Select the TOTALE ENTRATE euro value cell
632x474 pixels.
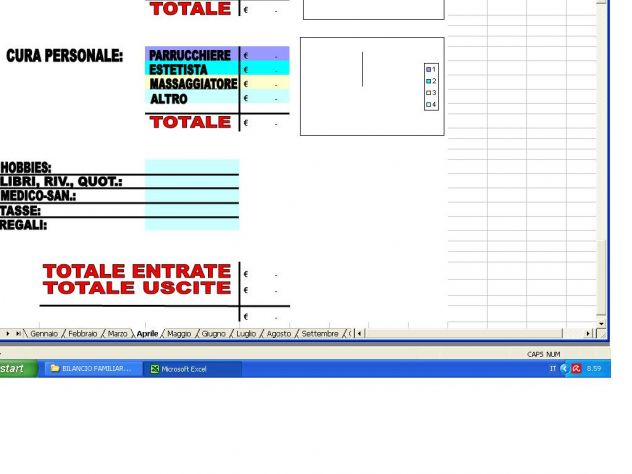click(x=265, y=274)
